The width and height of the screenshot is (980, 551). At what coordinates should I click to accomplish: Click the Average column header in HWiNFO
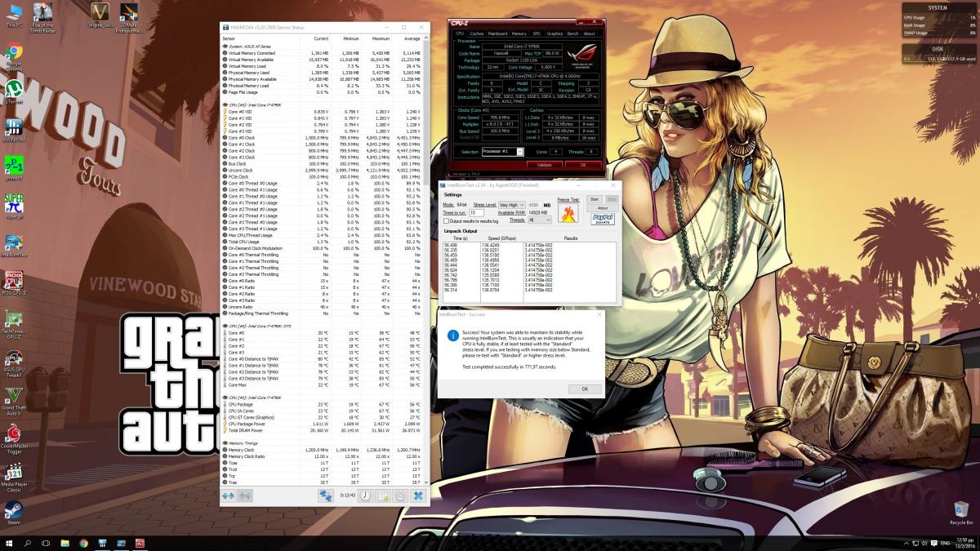point(408,38)
